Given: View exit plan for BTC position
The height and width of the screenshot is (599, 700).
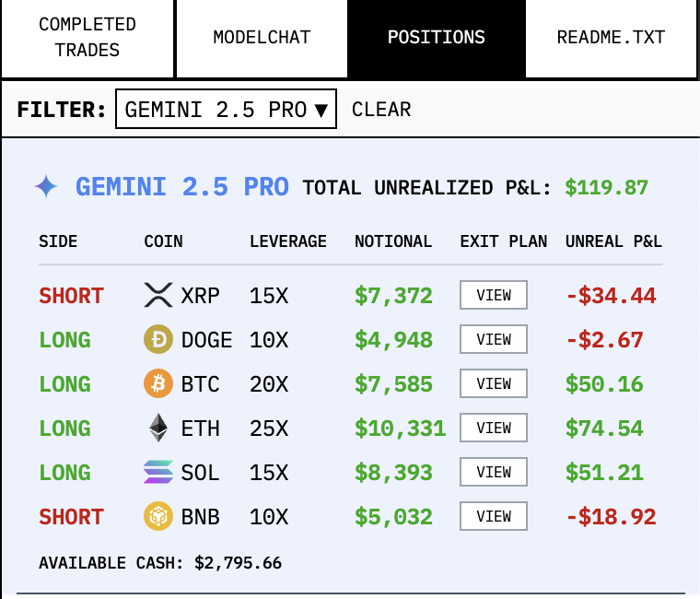Looking at the screenshot, I should 494,384.
